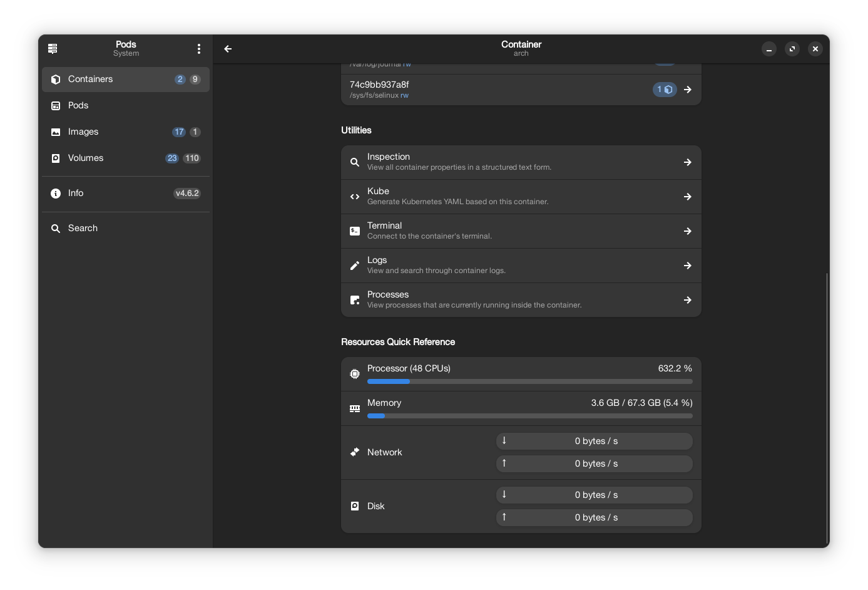Viewport: 868px width, 590px height.
Task: Open Terminal via its right arrow
Action: [688, 231]
